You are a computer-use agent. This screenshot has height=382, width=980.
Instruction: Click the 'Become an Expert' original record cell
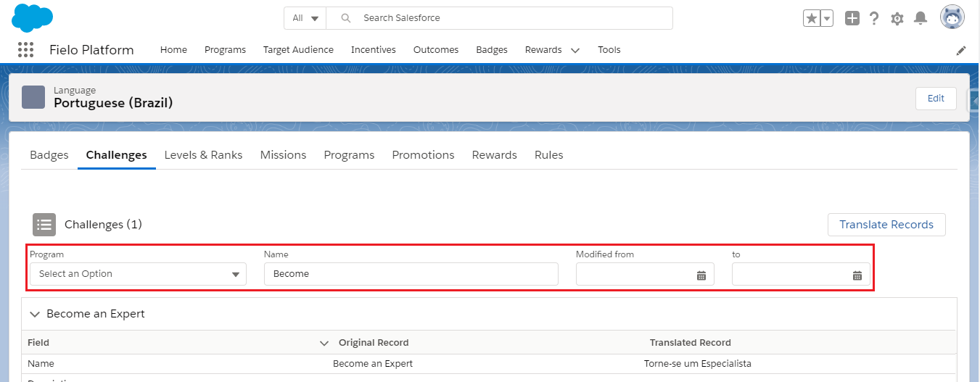[x=373, y=364]
